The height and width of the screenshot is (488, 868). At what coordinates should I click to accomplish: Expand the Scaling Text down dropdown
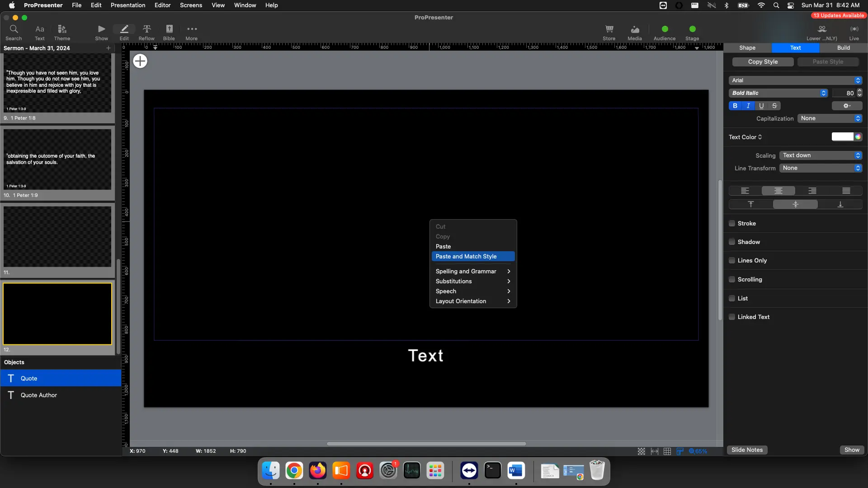(x=821, y=155)
